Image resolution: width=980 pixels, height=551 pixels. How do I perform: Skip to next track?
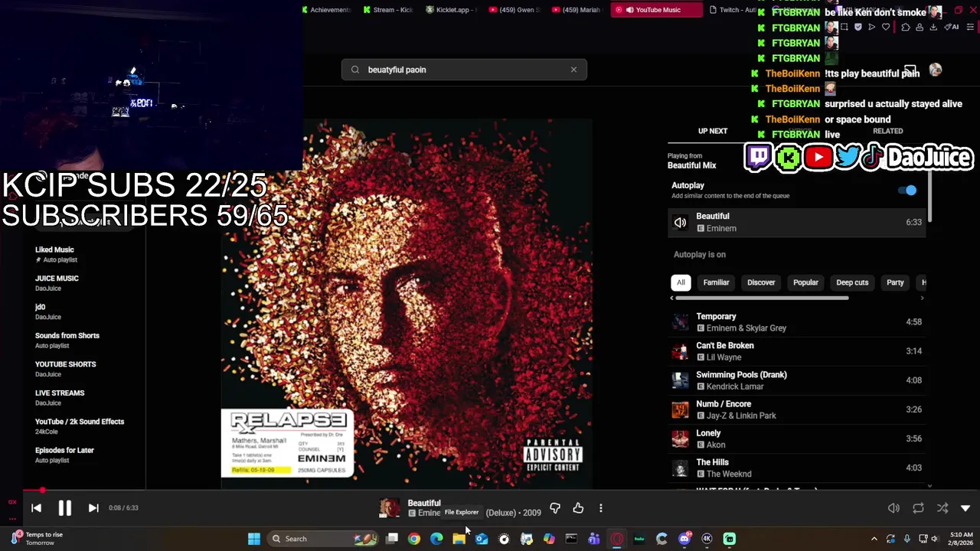[93, 507]
